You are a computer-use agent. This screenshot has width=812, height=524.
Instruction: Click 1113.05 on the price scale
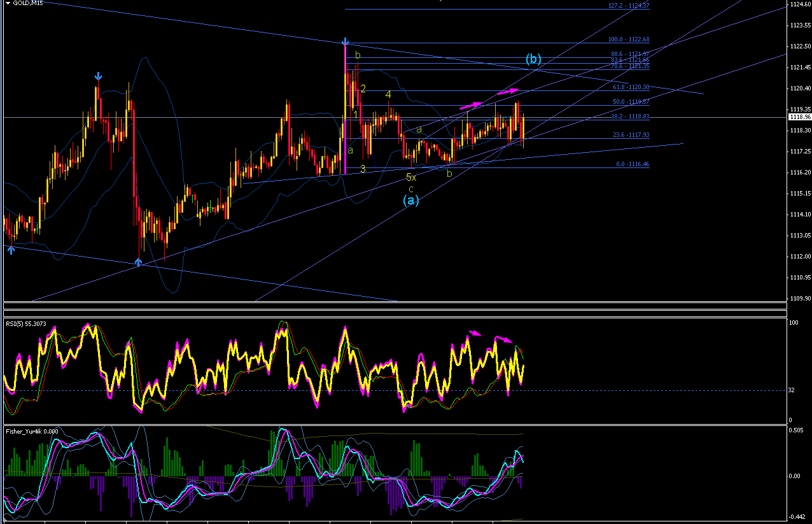pos(799,236)
